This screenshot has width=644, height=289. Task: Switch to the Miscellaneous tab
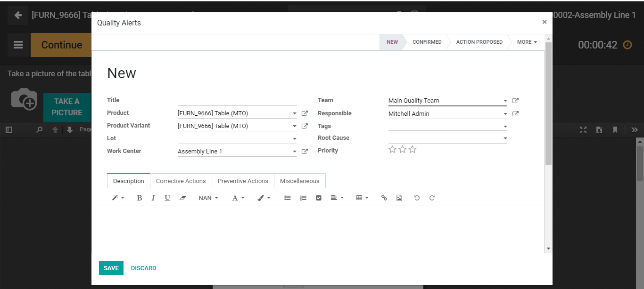point(300,181)
